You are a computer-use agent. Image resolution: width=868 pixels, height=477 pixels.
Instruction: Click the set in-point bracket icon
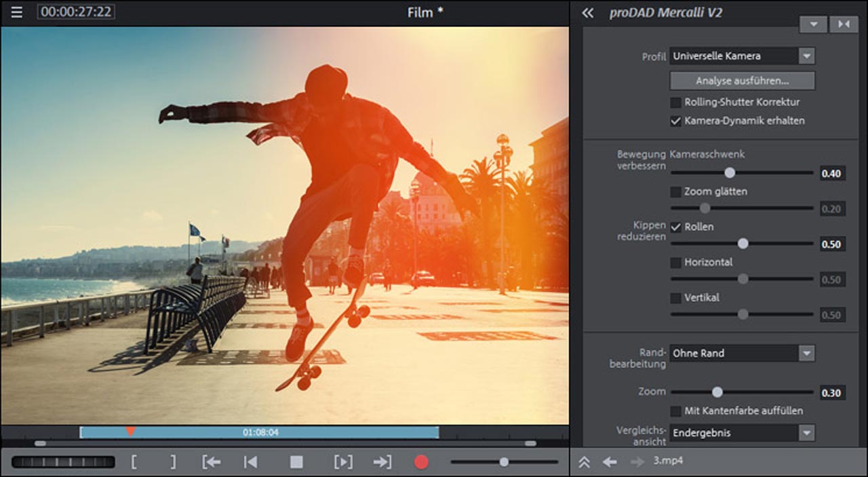point(134,462)
